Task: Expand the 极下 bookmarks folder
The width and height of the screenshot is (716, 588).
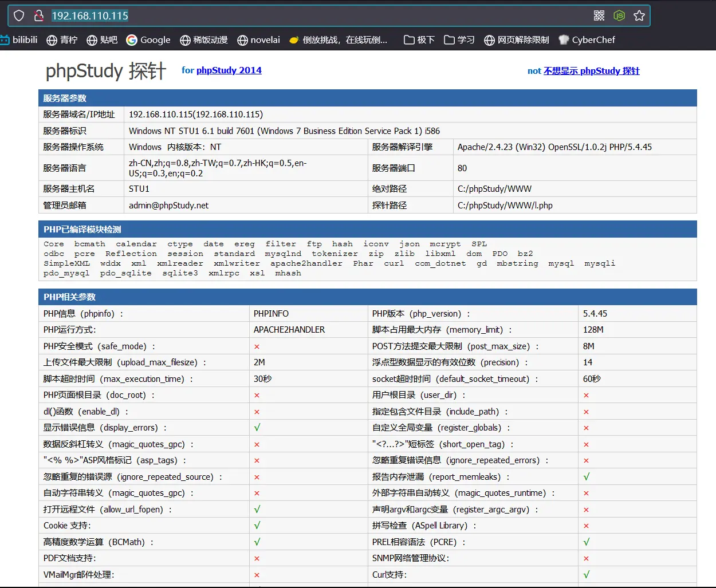Action: point(419,40)
